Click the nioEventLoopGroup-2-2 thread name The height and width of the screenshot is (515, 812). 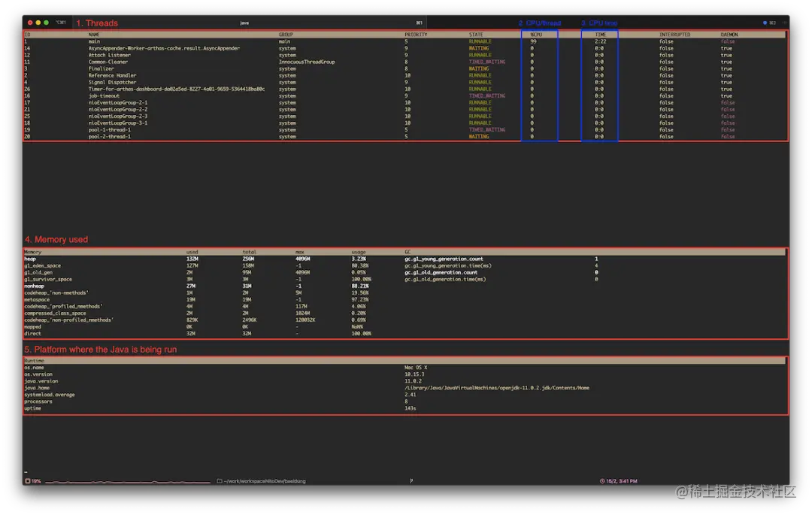[x=117, y=109]
